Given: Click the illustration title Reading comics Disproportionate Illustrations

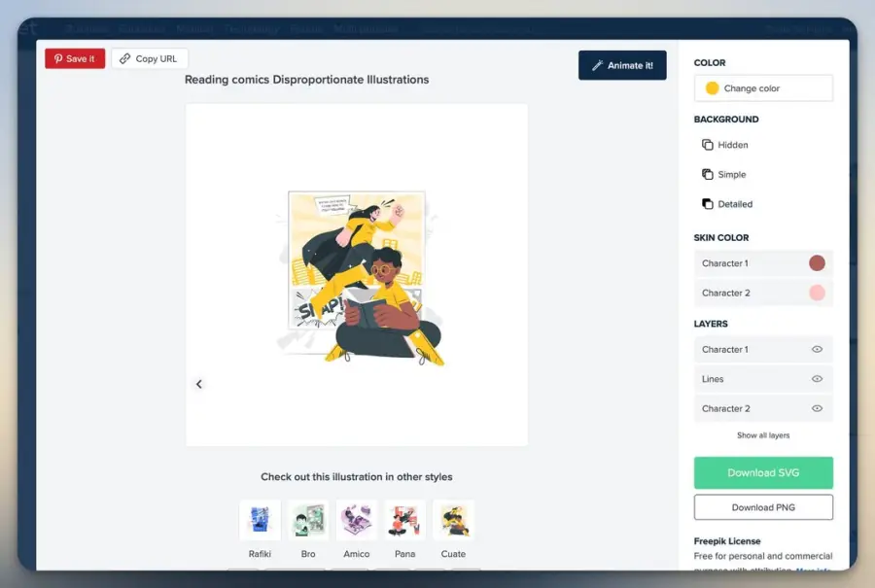Looking at the screenshot, I should tap(307, 80).
